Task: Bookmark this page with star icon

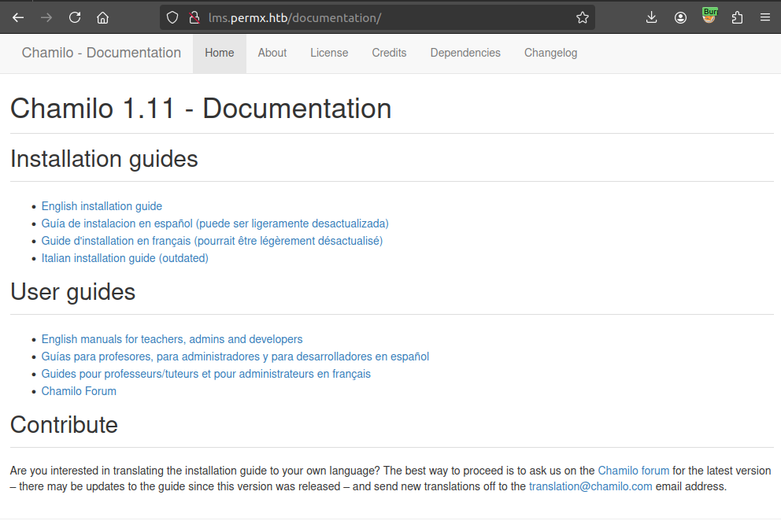Action: click(x=582, y=17)
